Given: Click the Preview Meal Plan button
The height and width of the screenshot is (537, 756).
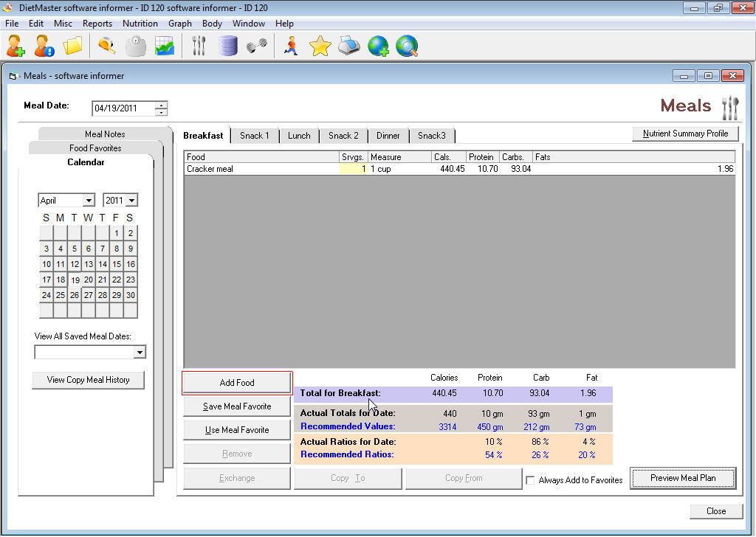Looking at the screenshot, I should pos(682,478).
